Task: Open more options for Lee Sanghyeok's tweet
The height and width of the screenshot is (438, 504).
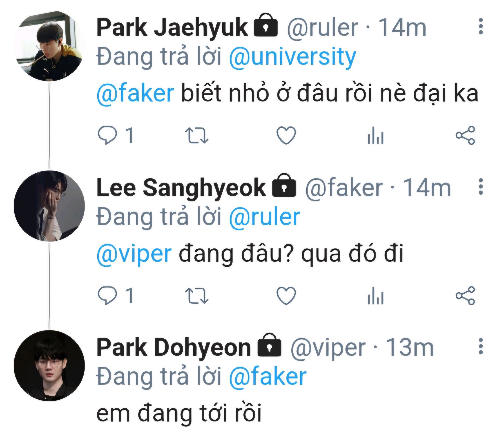Action: [x=481, y=187]
